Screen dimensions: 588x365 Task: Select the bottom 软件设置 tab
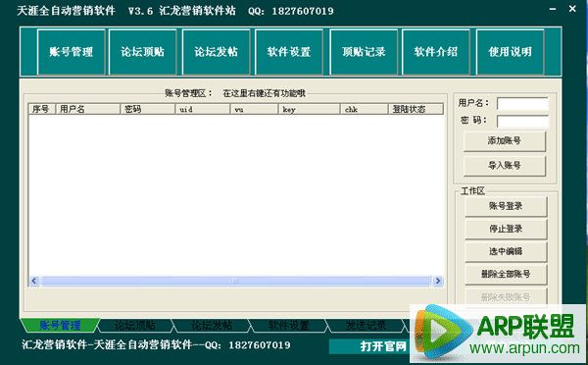click(288, 326)
